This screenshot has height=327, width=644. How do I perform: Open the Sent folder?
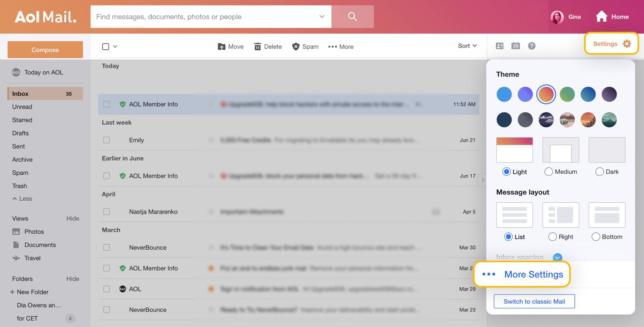click(x=19, y=146)
